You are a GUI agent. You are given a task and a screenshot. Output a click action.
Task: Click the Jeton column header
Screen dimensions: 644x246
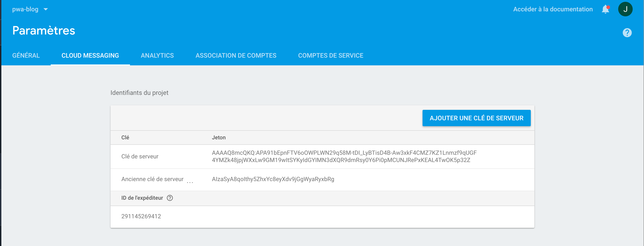pos(219,137)
